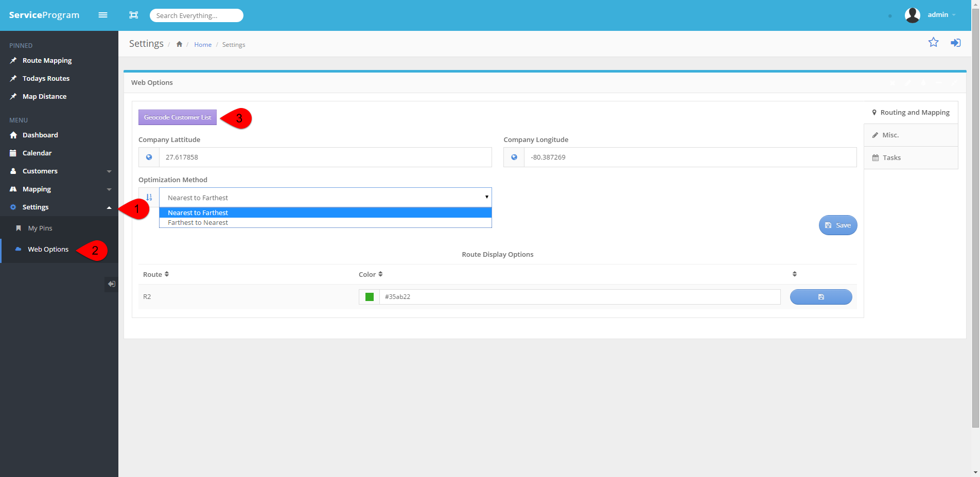Click the ServiceProgram logo
This screenshot has width=980, height=477.
pos(44,15)
